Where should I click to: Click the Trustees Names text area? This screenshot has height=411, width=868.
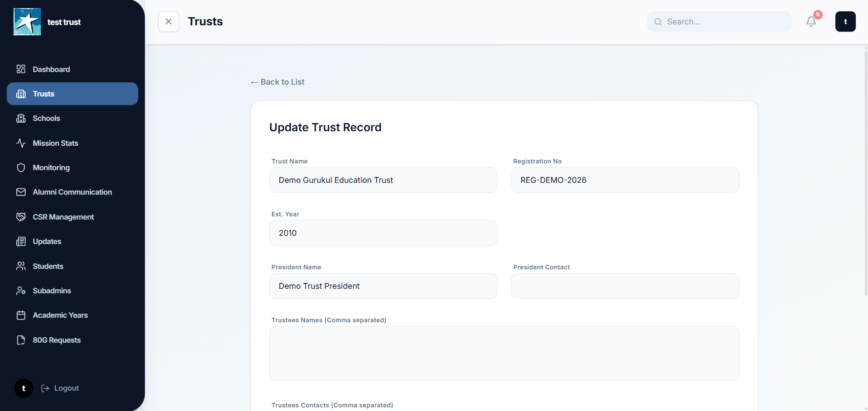(504, 353)
